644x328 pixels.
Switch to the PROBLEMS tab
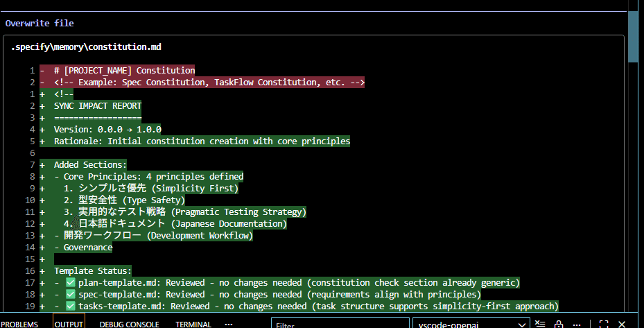pos(19,324)
